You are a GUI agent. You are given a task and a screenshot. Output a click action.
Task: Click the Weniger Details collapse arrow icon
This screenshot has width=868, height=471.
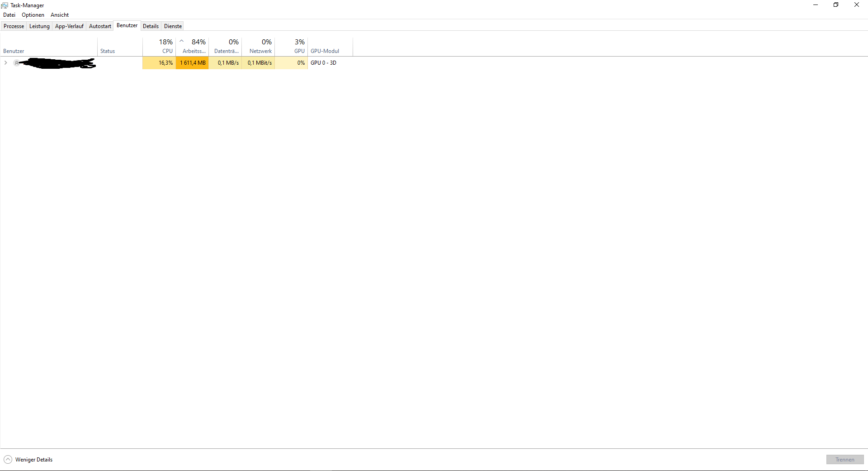(x=8, y=460)
